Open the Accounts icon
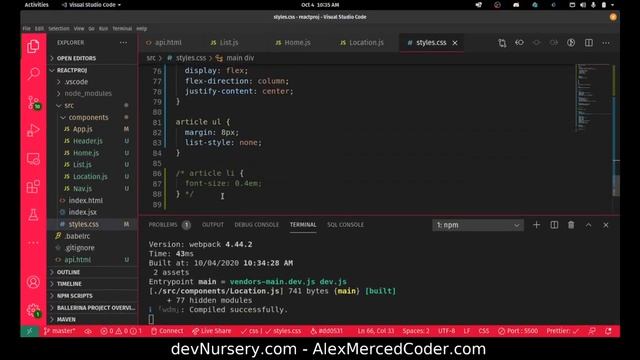 click(x=33, y=282)
